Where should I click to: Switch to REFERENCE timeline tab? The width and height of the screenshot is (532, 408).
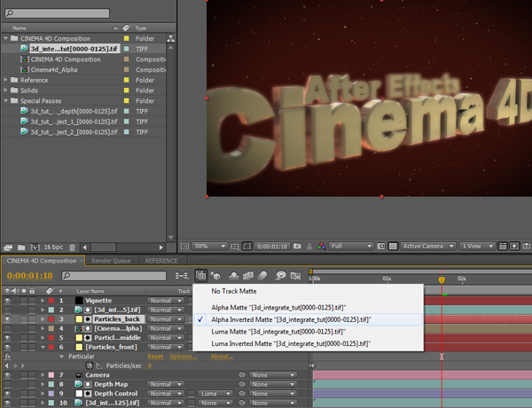pyautogui.click(x=161, y=261)
